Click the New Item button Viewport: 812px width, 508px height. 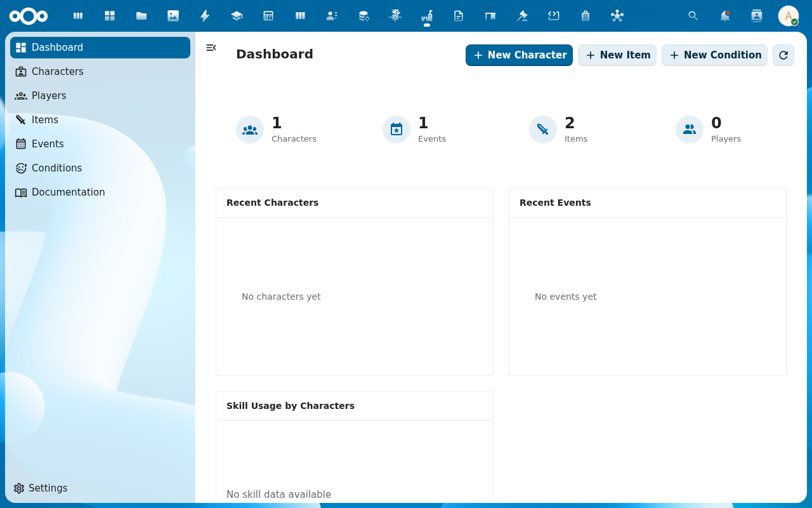[x=617, y=55]
